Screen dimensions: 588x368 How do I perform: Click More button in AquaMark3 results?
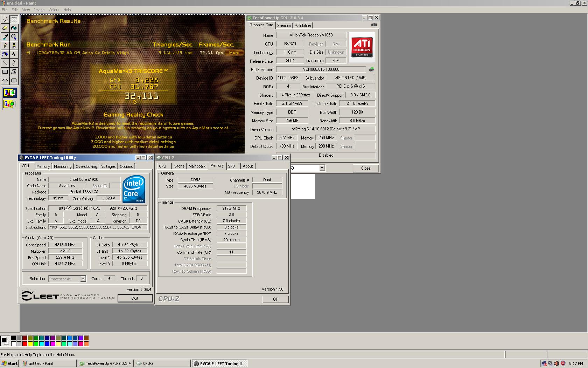tap(234, 53)
